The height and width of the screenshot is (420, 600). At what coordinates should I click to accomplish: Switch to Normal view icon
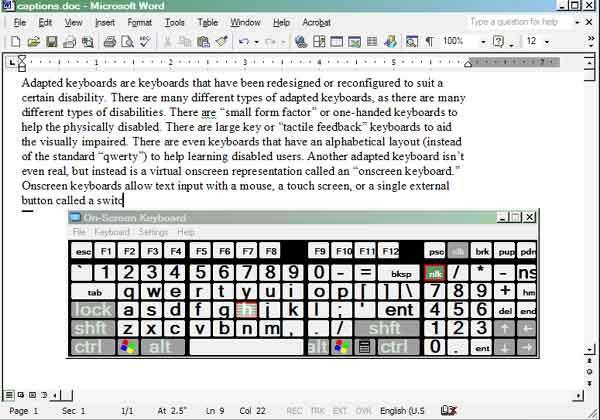pos(9,395)
